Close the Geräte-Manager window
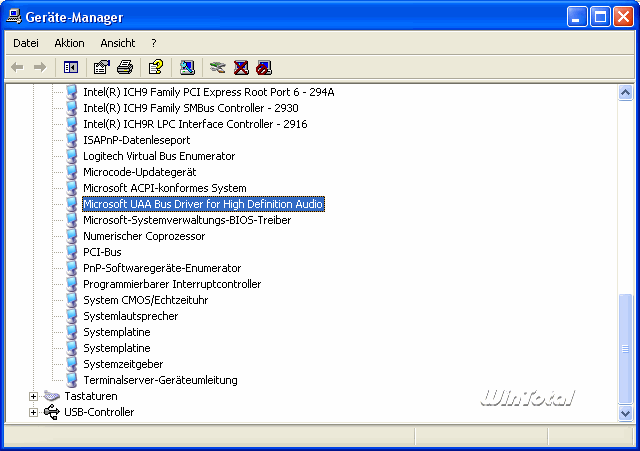Viewport: 640px width, 451px height. 624,17
